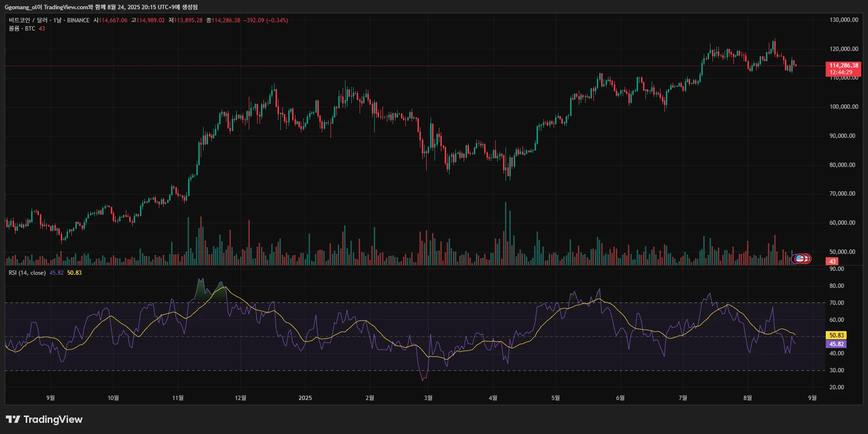Viewport: 868px width, 434px height.
Task: Click the yellow RSI axis badge 50.83
Action: (x=836, y=335)
